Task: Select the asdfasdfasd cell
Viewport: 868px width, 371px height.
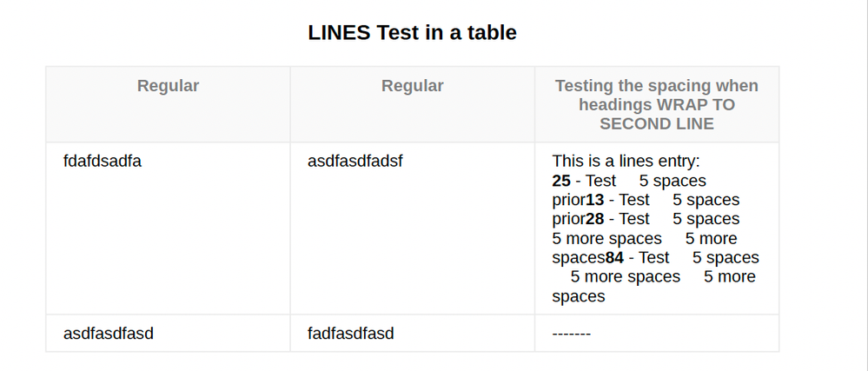Action: pos(108,333)
